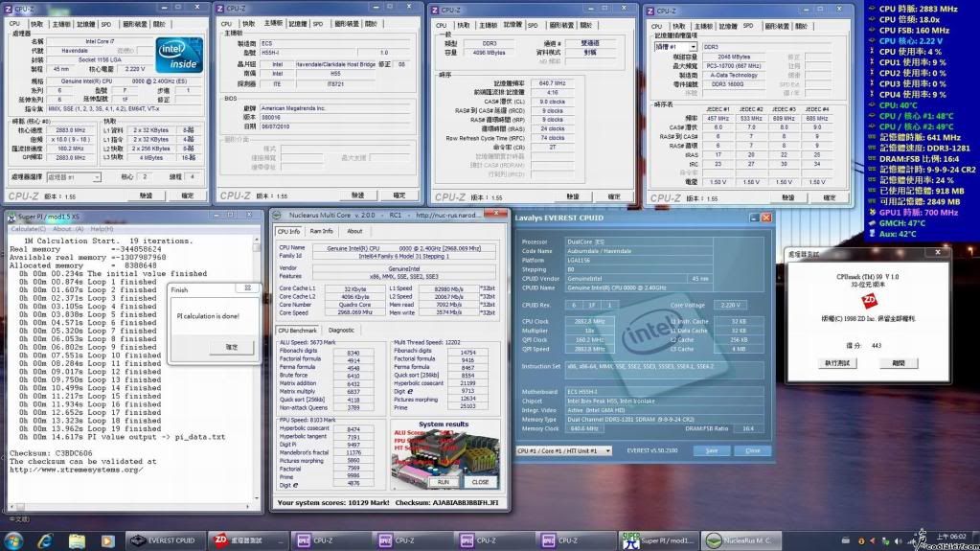The height and width of the screenshot is (551, 980).
Task: Open the Diagnostic tab in Nuclearus
Action: pyautogui.click(x=341, y=330)
